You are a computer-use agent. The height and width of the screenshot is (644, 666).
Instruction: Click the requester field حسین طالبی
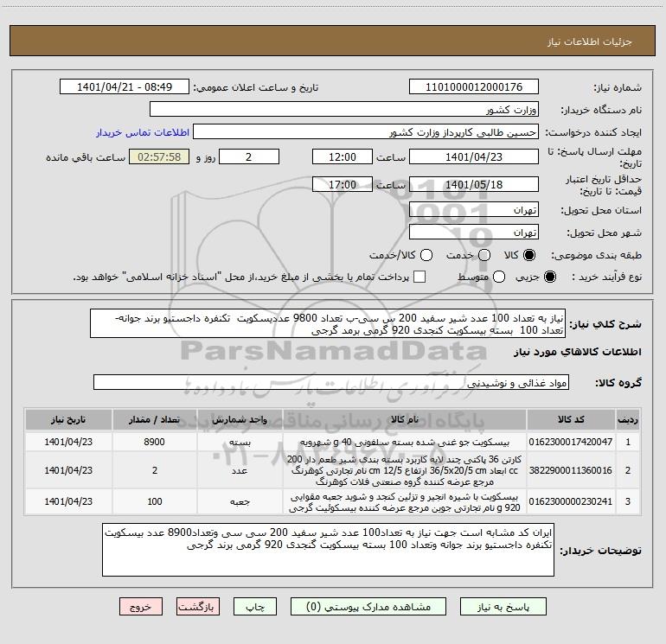pyautogui.click(x=366, y=132)
